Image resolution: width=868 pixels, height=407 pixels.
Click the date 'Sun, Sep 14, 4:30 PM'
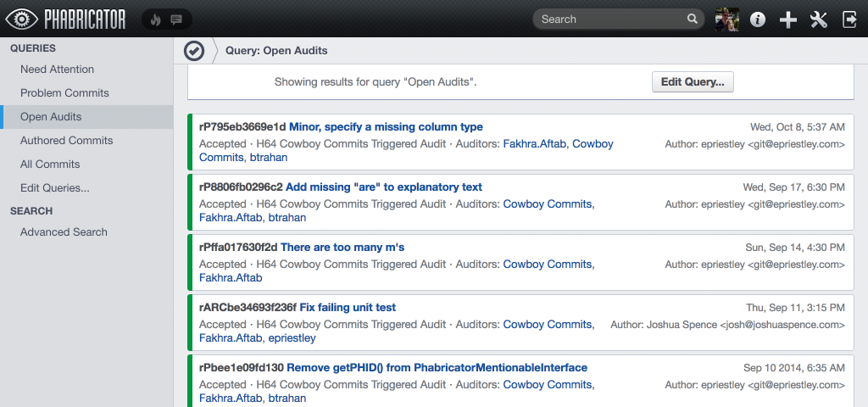point(795,248)
